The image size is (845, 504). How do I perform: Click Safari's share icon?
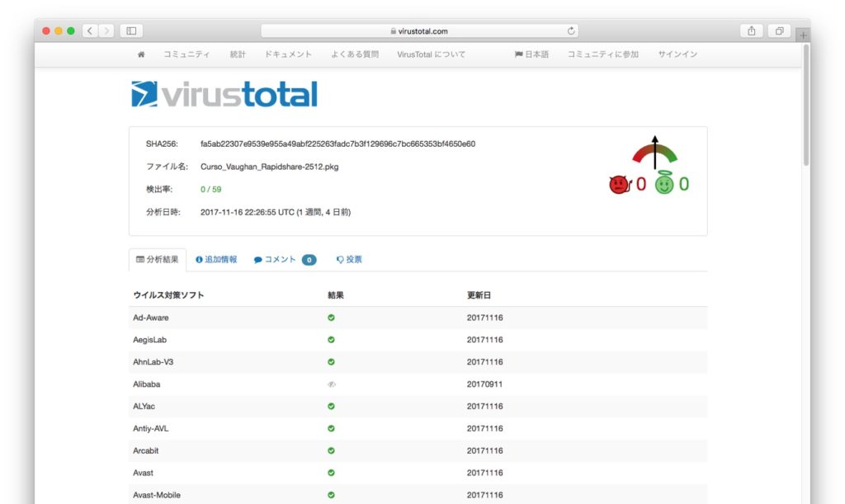[752, 31]
